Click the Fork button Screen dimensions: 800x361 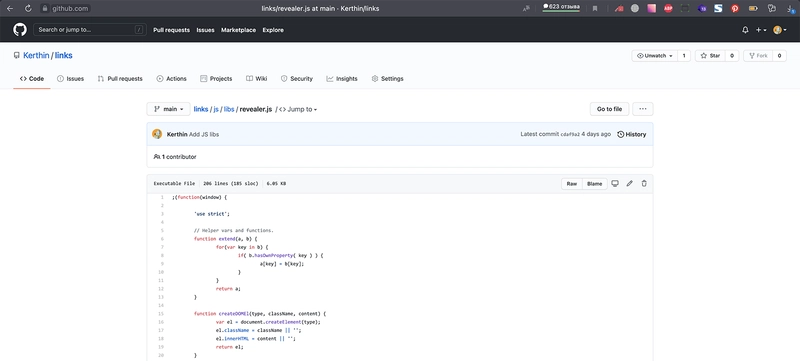758,56
